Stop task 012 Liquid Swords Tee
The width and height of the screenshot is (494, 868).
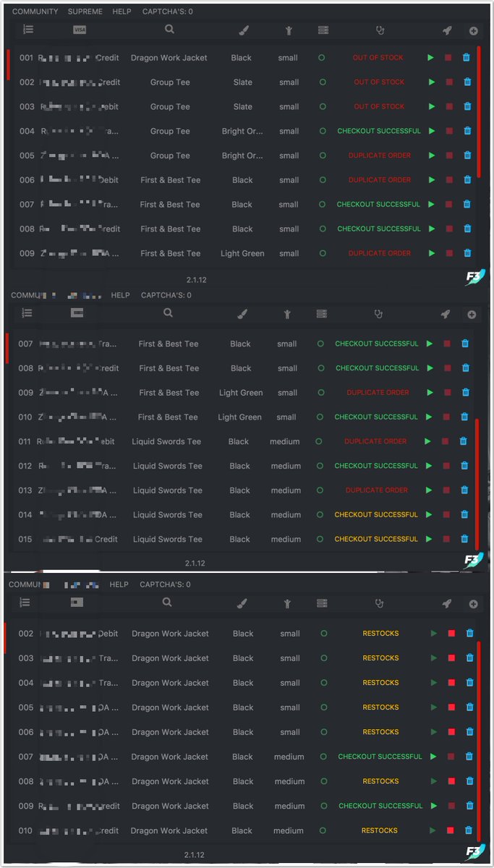pos(446,466)
